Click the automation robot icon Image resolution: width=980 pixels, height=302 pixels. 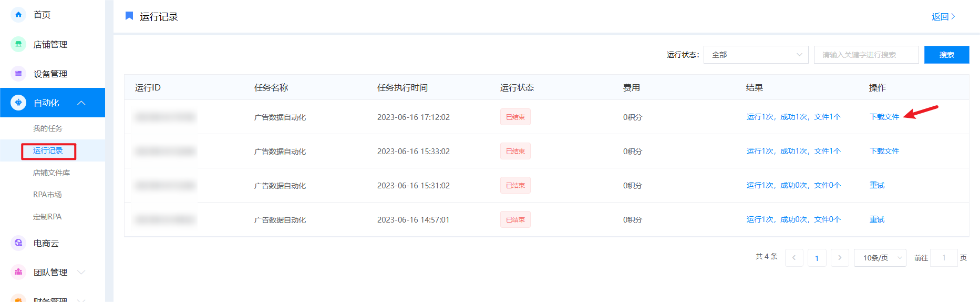18,103
